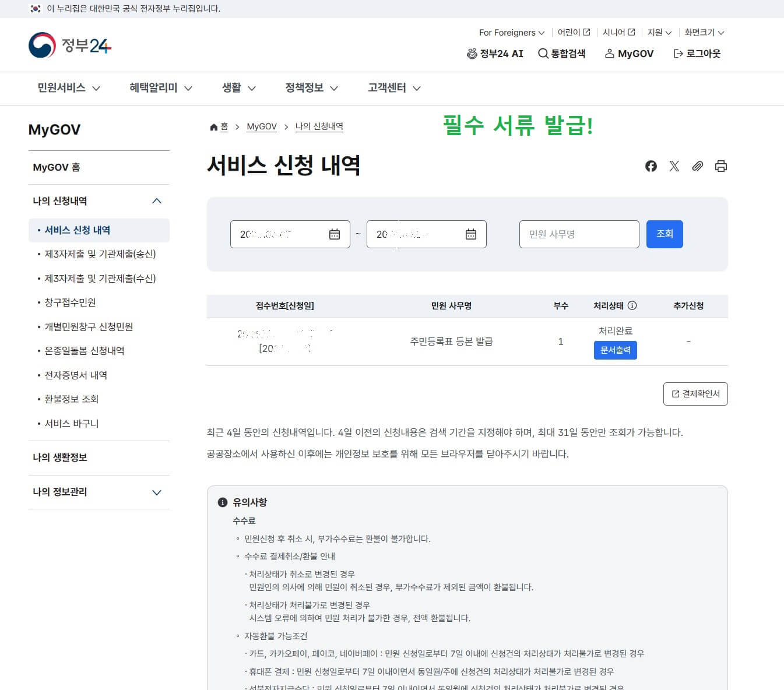Open the start date calendar icon
The image size is (784, 690).
(335, 234)
